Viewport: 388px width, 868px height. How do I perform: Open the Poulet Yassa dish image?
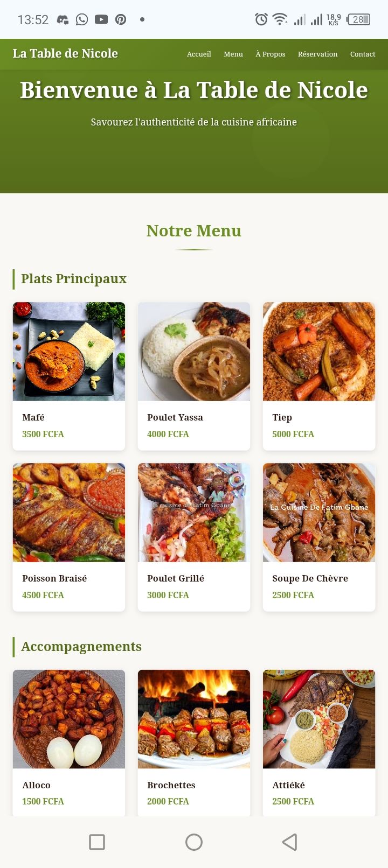(x=194, y=352)
